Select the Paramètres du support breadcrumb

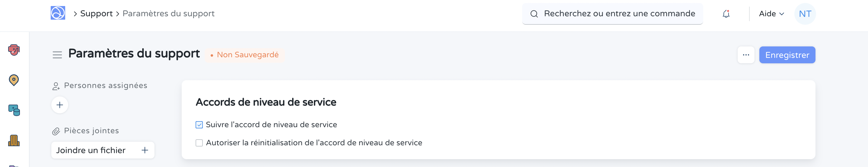(x=168, y=14)
